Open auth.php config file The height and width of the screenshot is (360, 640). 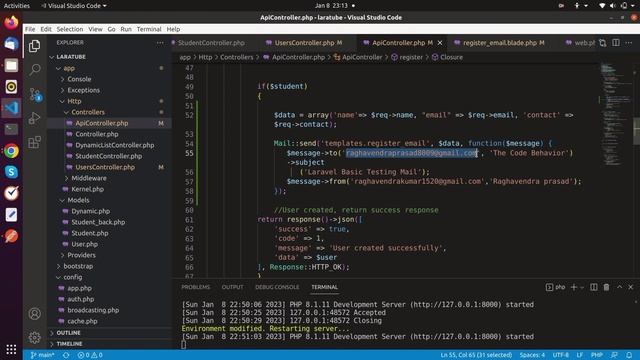pos(80,299)
